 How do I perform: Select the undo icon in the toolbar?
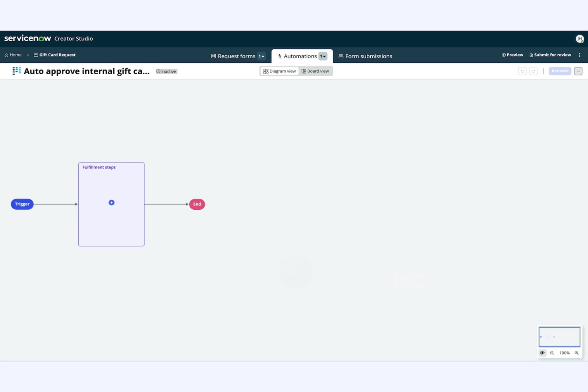click(522, 71)
